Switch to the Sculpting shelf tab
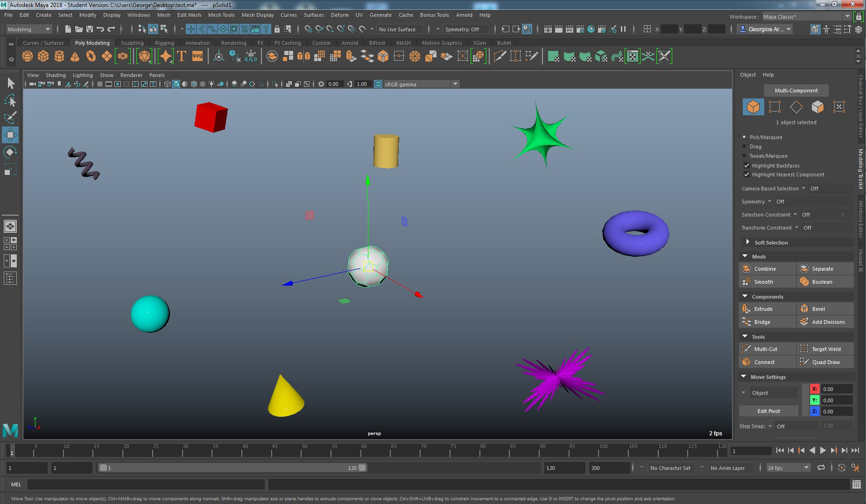Viewport: 866px width, 504px height. [132, 43]
